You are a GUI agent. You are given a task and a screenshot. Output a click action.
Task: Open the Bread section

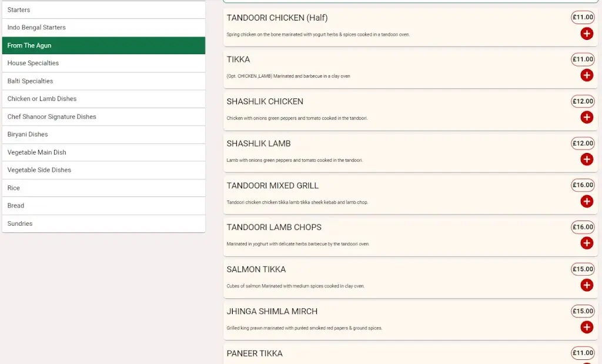(103, 205)
